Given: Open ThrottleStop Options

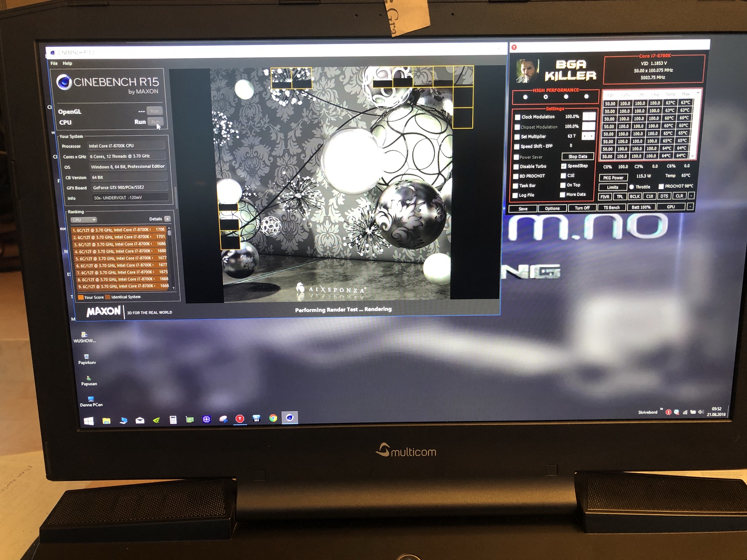Looking at the screenshot, I should (x=552, y=209).
